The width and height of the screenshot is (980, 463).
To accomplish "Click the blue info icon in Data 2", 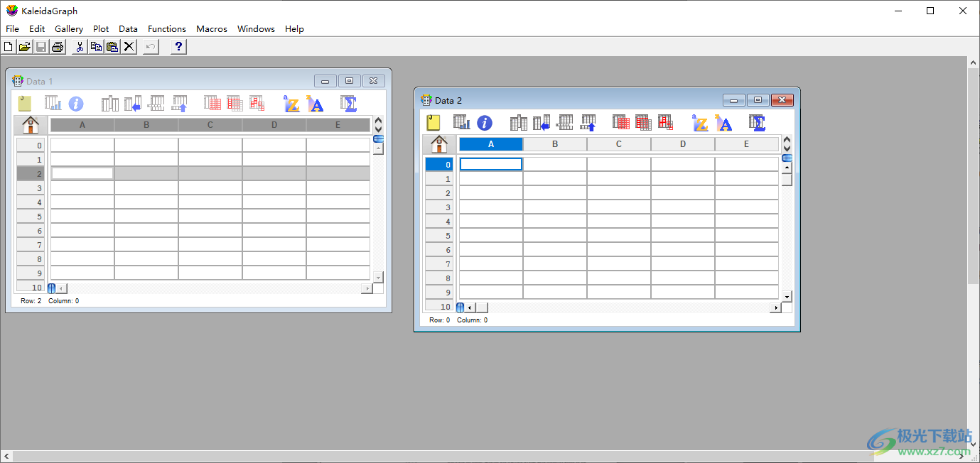I will [485, 123].
